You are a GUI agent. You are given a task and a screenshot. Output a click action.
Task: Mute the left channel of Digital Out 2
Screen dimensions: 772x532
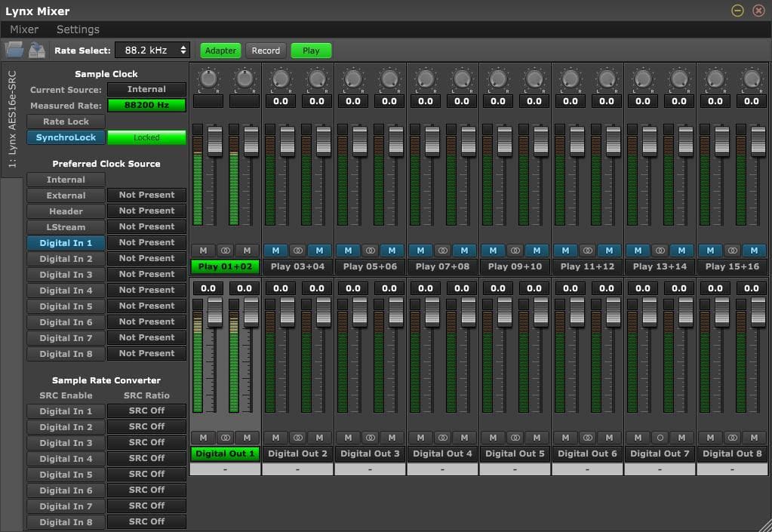pos(275,438)
